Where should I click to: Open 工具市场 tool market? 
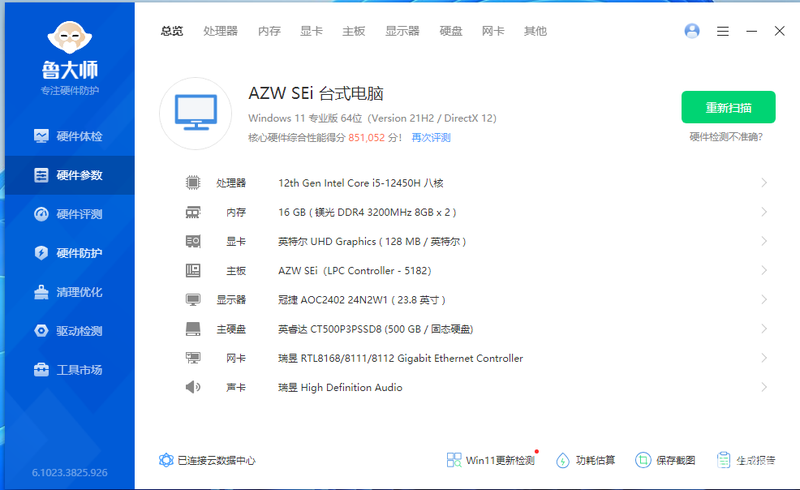point(69,370)
